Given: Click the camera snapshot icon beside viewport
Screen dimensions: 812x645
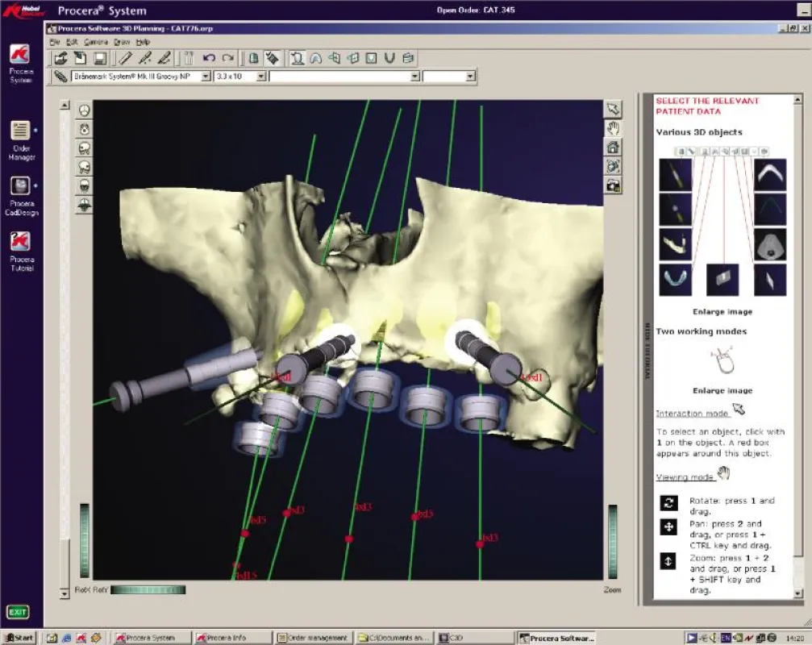Looking at the screenshot, I should [x=613, y=185].
